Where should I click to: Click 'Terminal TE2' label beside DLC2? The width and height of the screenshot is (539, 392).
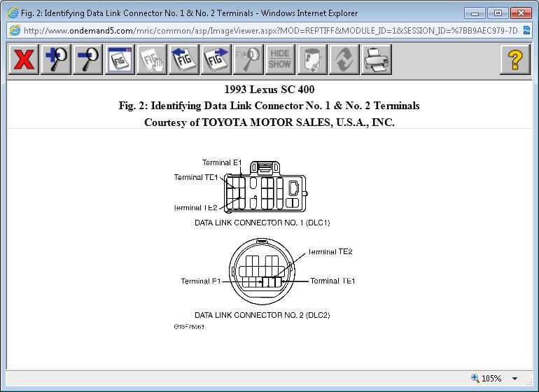[330, 252]
